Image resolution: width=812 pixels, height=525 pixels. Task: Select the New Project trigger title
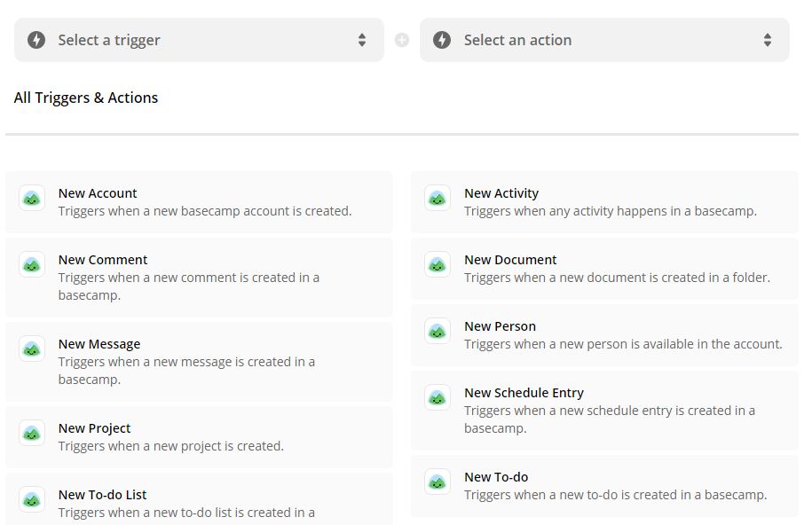pyautogui.click(x=94, y=428)
